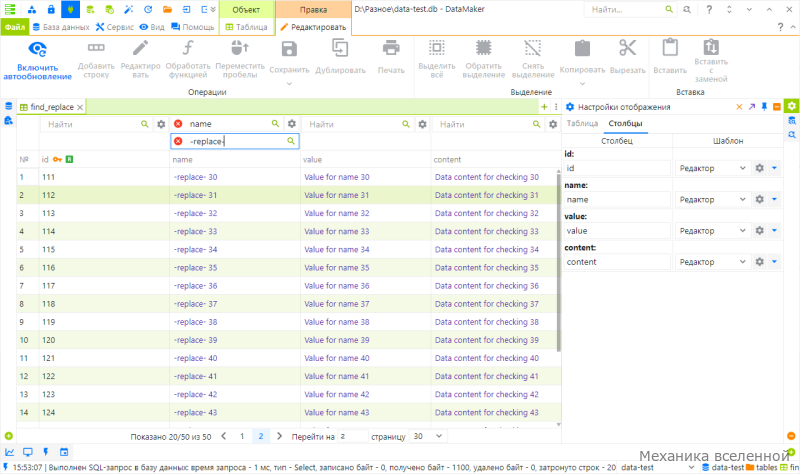Click Обработать функцией in the ribbon
The image size is (800, 474).
tap(188, 60)
